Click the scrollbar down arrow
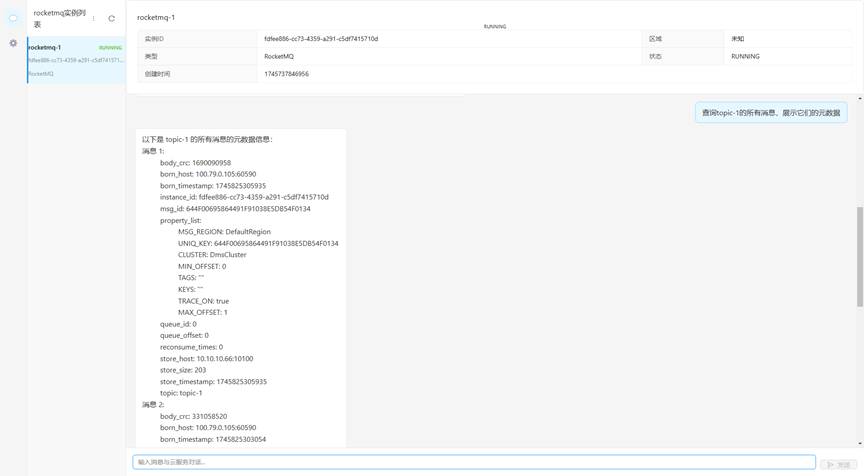 pyautogui.click(x=860, y=443)
